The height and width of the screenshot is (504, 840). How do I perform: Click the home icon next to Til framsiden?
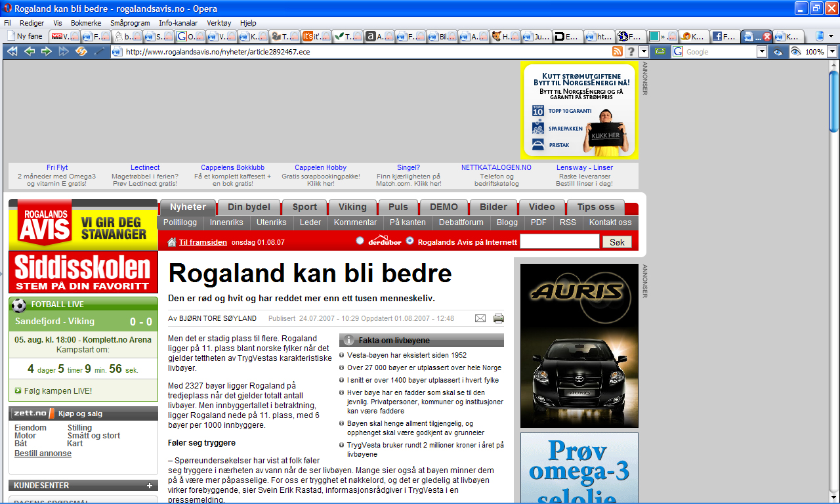pyautogui.click(x=172, y=242)
